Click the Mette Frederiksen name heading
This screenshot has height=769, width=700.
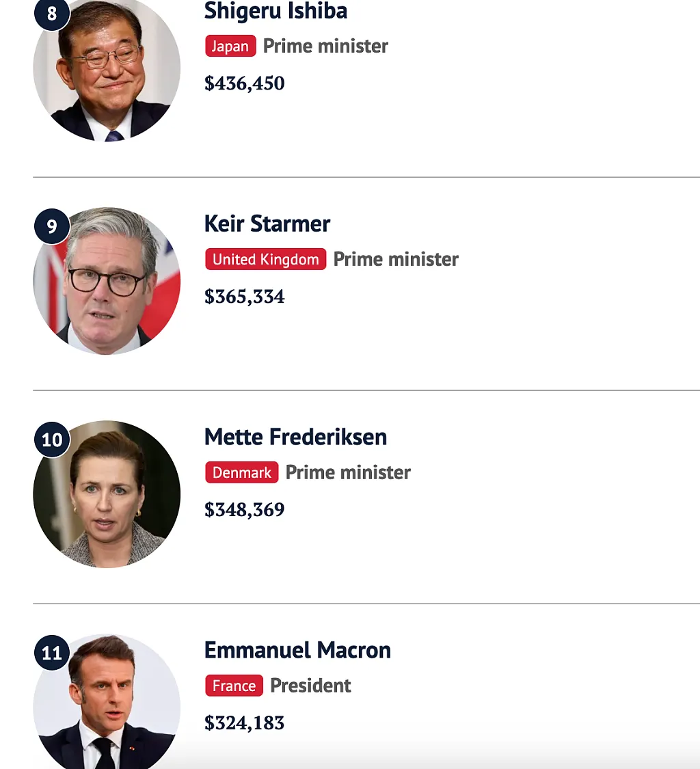tap(295, 437)
